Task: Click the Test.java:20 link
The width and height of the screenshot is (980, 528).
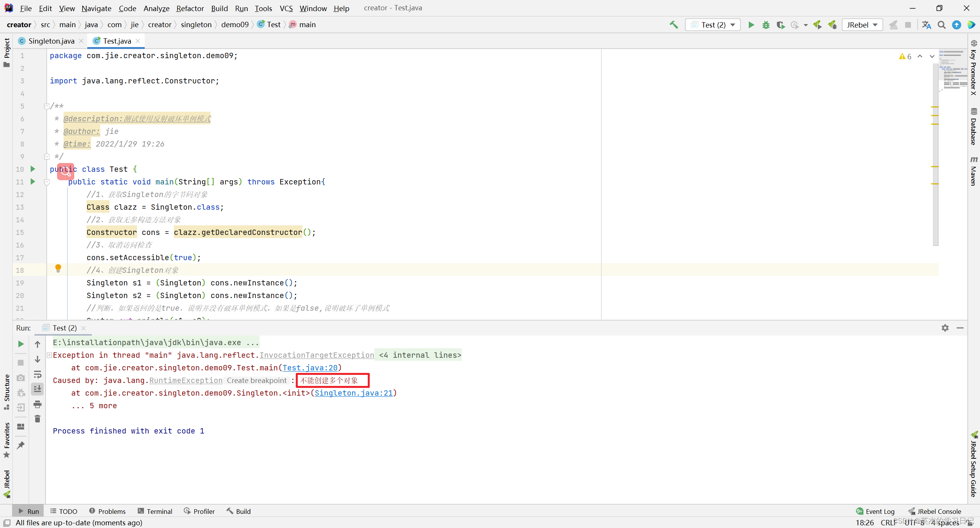Action: (310, 368)
